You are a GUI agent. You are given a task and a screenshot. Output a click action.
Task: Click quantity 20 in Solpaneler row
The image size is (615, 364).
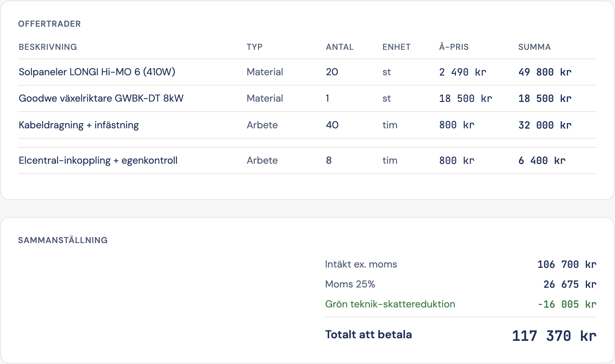pos(332,72)
